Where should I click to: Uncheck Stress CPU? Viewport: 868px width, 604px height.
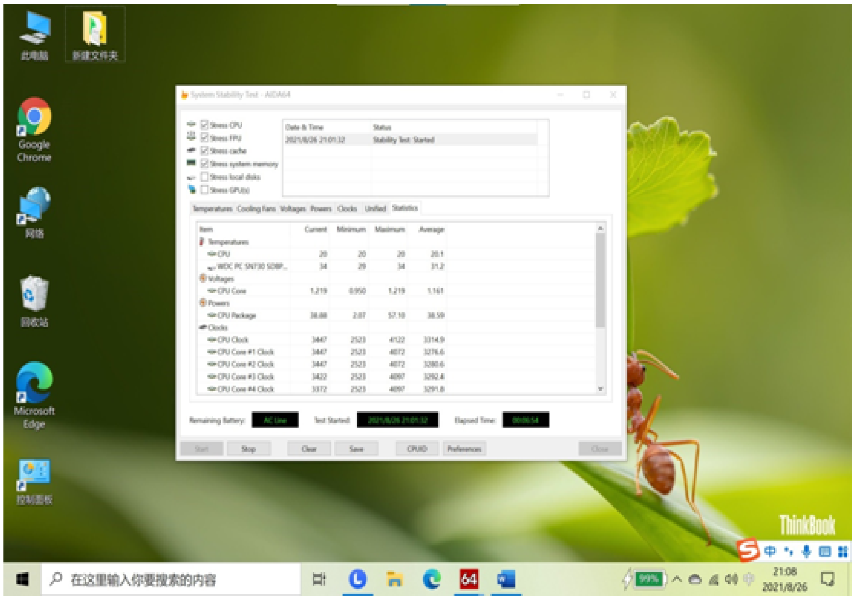[x=205, y=125]
